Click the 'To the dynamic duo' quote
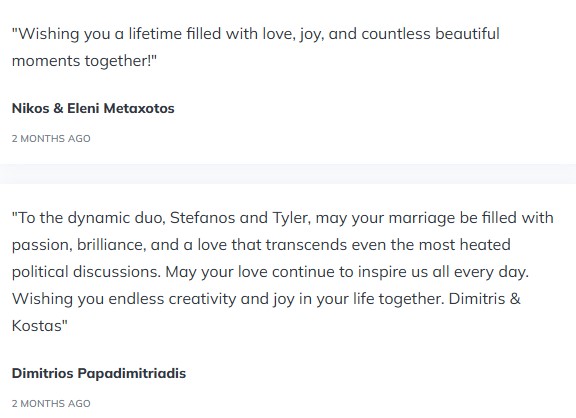 [282, 271]
